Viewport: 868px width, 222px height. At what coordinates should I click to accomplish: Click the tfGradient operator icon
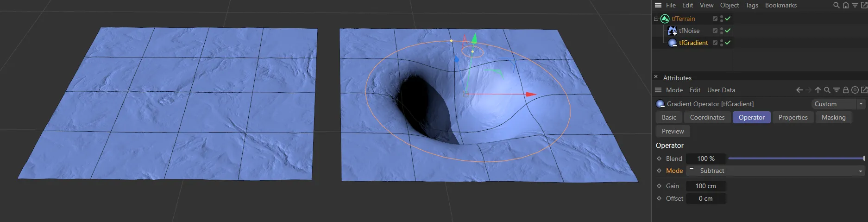(x=673, y=43)
